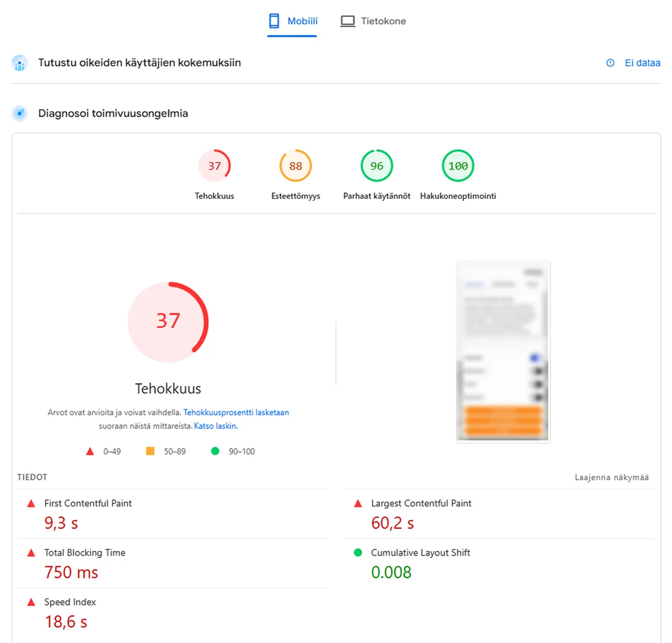The height and width of the screenshot is (643, 672).
Task: Click the Esteettömyys gauge showing 88
Action: 295,165
